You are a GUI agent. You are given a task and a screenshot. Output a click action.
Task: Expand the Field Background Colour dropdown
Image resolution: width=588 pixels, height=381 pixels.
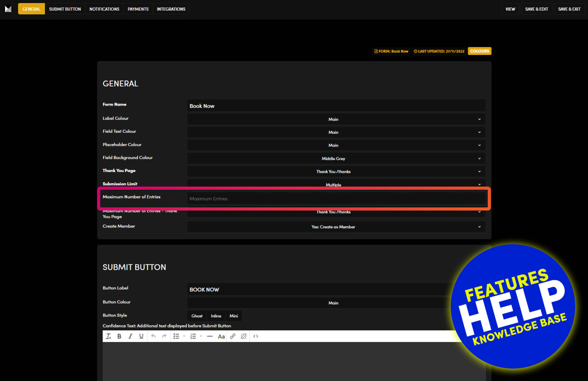336,158
